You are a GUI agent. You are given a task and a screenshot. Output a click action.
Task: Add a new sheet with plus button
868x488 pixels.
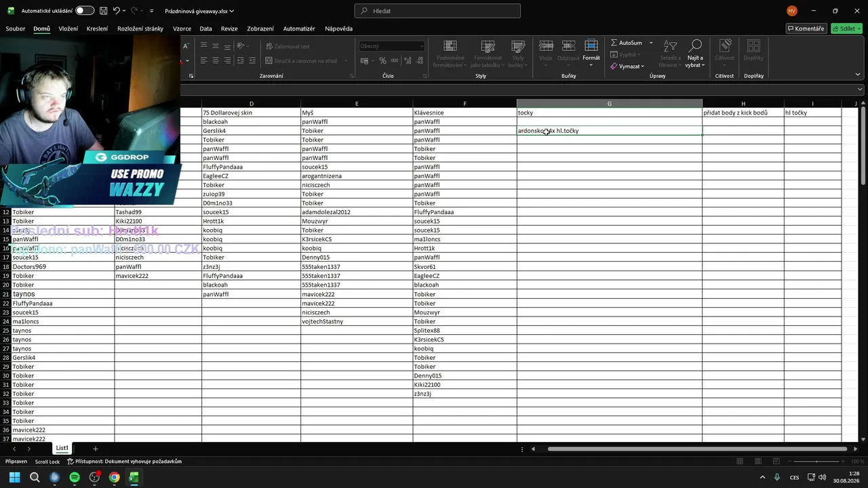(95, 449)
